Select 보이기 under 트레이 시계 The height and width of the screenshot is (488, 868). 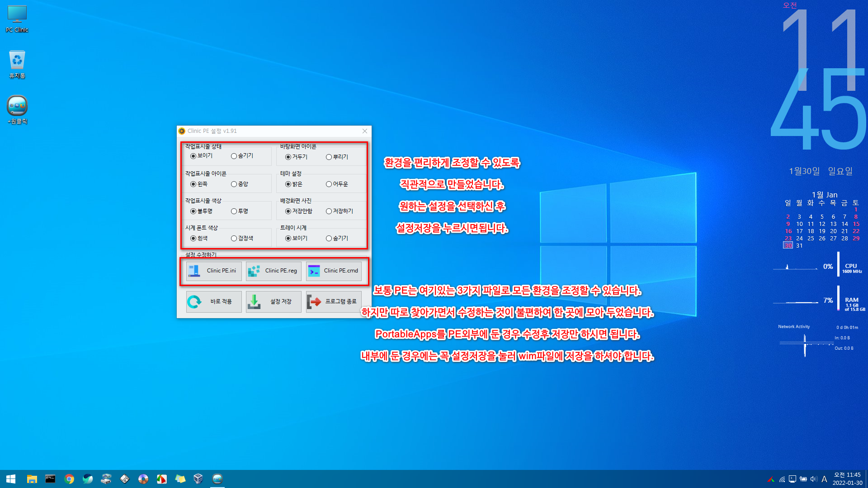pos(297,239)
